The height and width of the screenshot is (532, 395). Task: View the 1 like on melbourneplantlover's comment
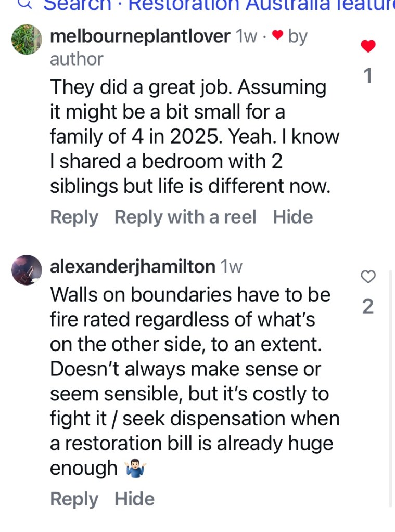click(x=368, y=76)
